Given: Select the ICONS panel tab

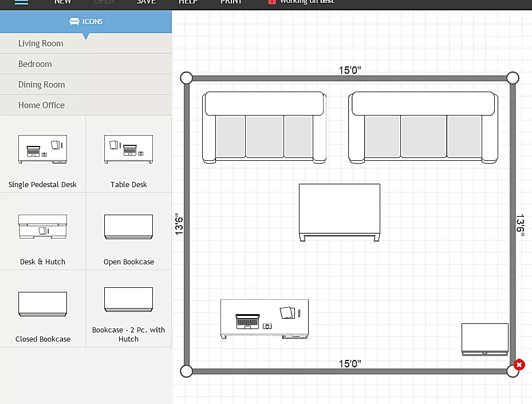Looking at the screenshot, I should coord(86,22).
